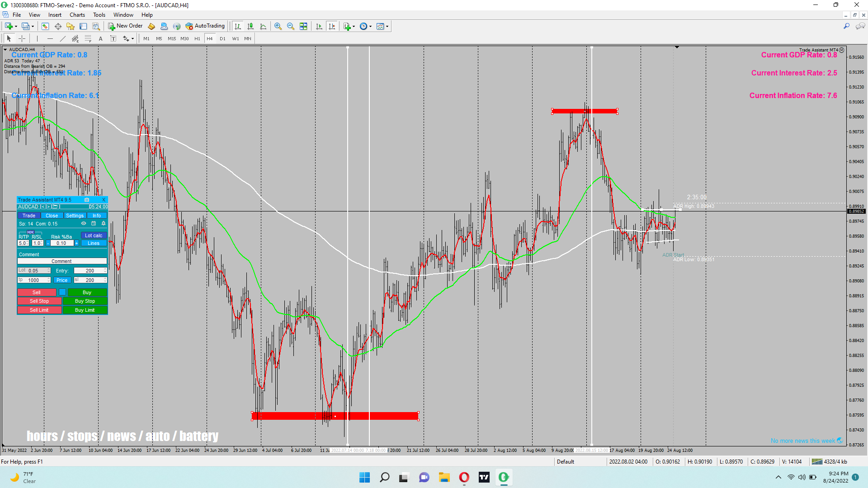Expand the periodicity clock dropdown arrow
The image size is (868, 488).
pyautogui.click(x=371, y=26)
